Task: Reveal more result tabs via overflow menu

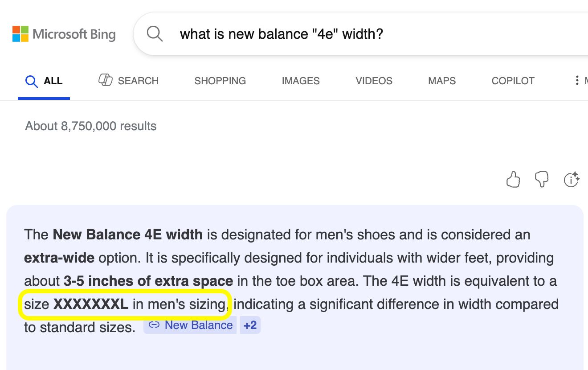Action: click(x=578, y=80)
